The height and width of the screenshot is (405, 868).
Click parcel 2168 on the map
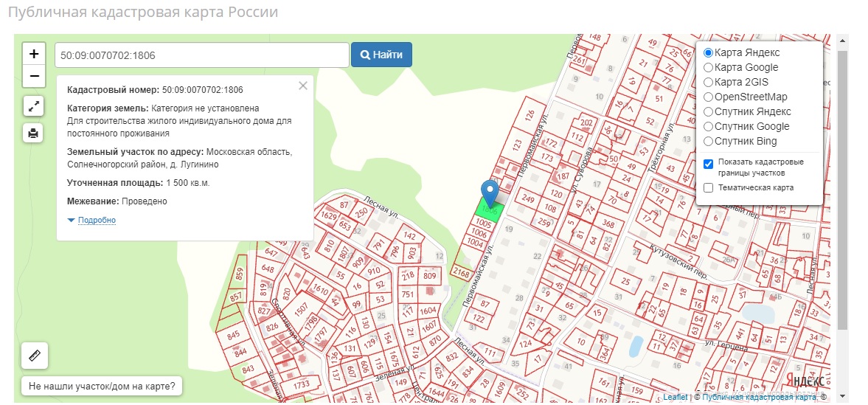point(461,273)
